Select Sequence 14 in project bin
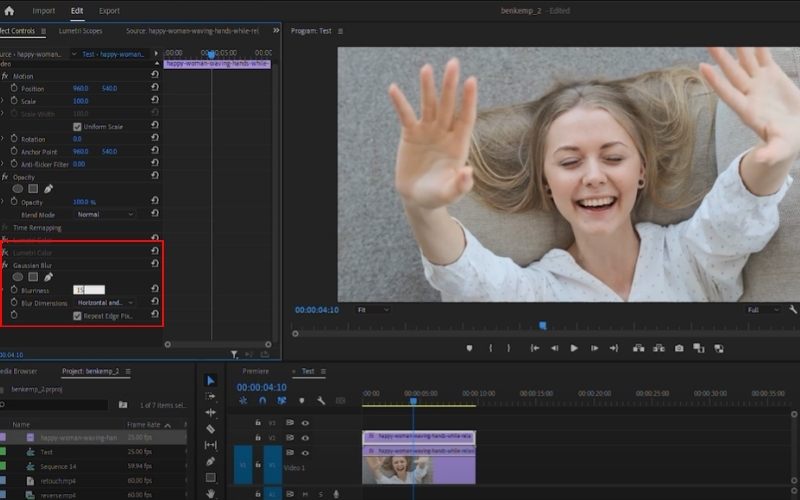Screen dimensions: 800x500 tap(57, 466)
